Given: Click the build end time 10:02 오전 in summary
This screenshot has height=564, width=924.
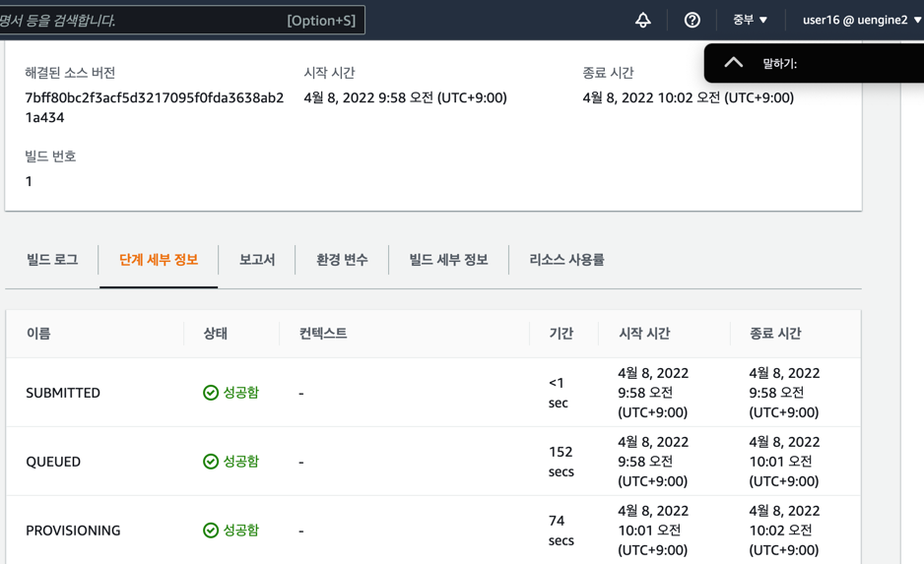Looking at the screenshot, I should 688,97.
